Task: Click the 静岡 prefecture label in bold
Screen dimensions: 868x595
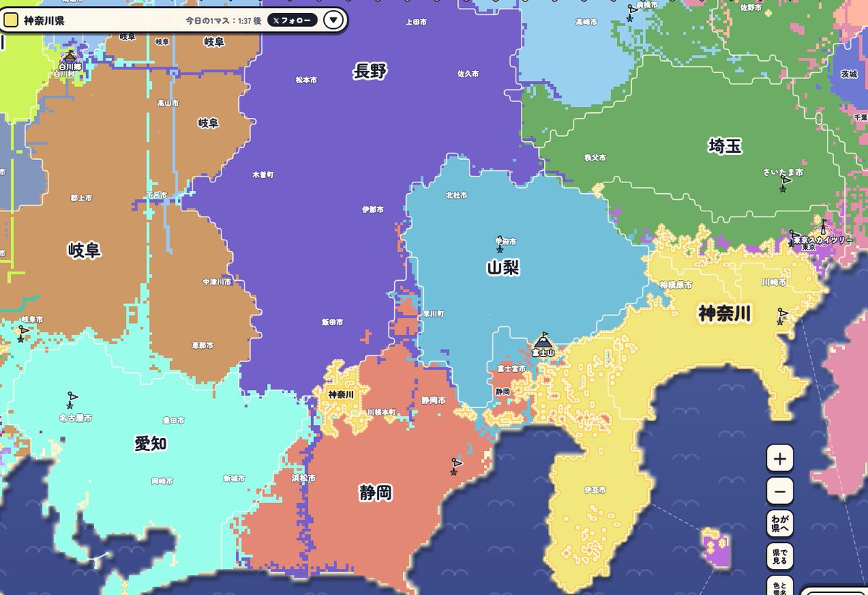Action: (375, 493)
